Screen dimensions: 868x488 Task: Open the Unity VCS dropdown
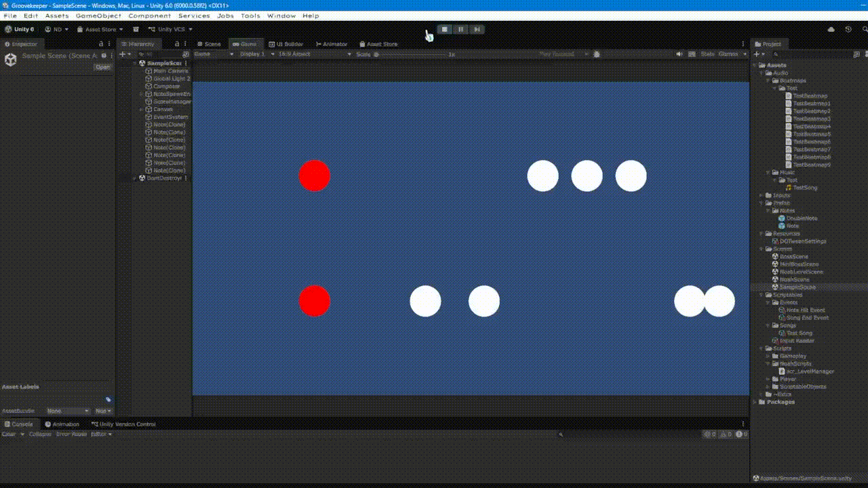[x=171, y=30]
